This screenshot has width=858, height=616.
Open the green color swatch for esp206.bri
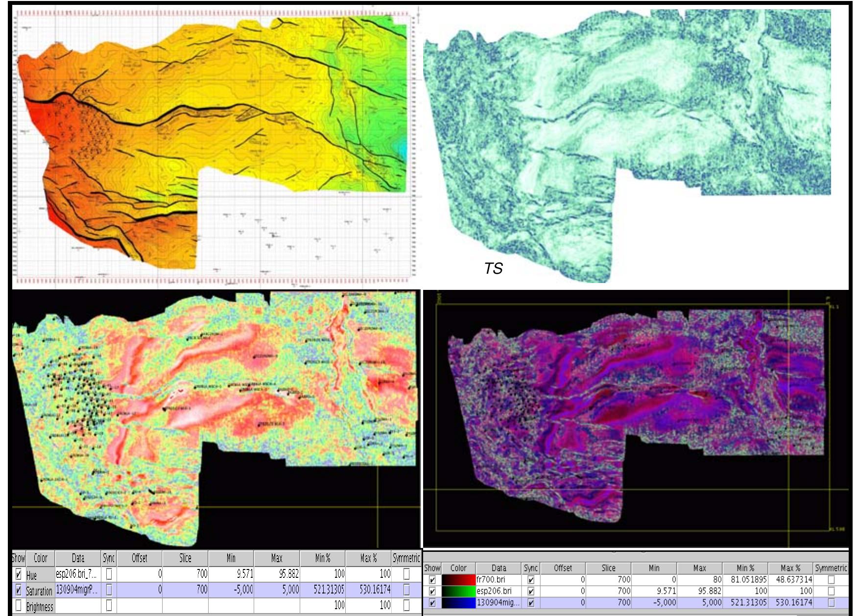pyautogui.click(x=458, y=591)
